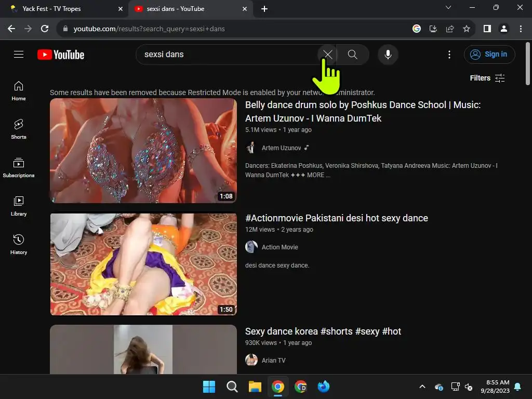
Task: Go to YouTube home via logo
Action: tap(61, 55)
